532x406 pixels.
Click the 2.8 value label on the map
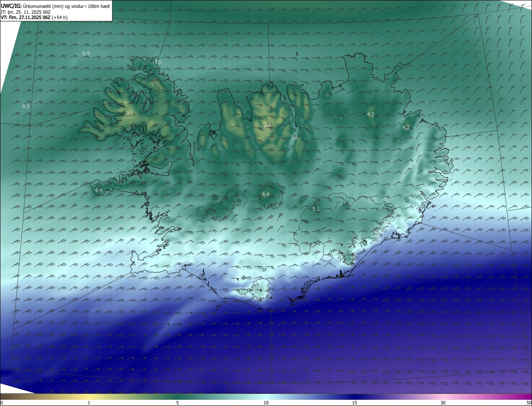tap(268, 125)
